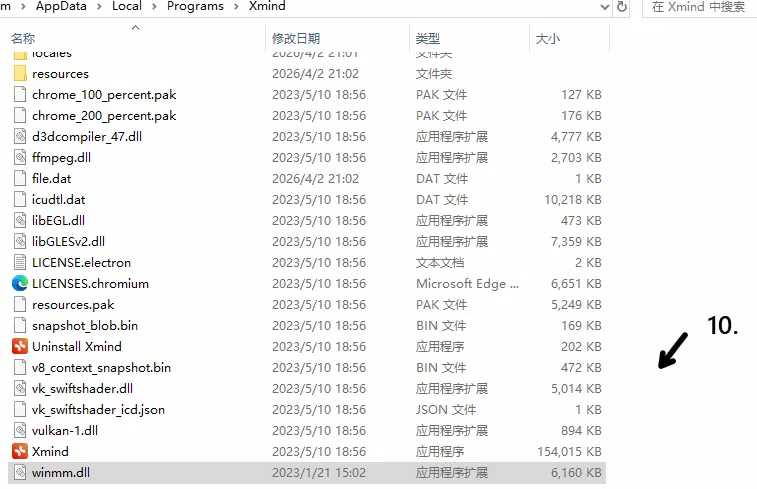Select the file named resources.pak
The image size is (757, 489).
pos(73,305)
